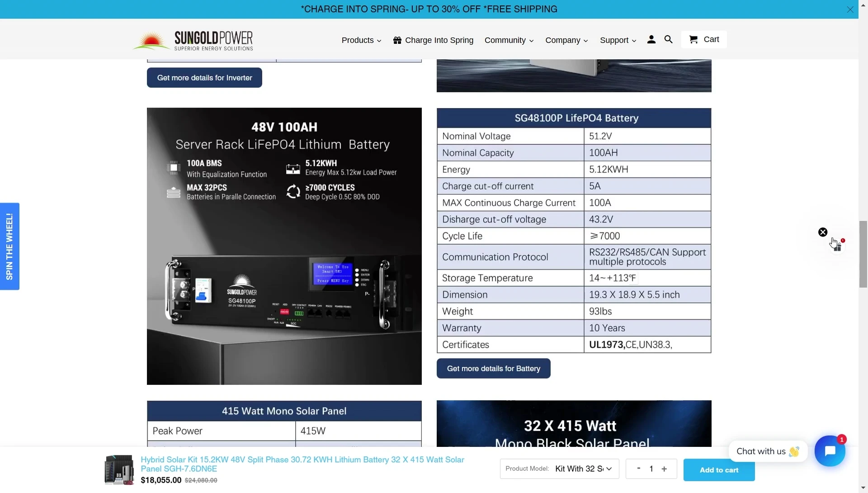Select the 415W peak power value
Viewport: 868px width, 493px height.
coord(313,431)
